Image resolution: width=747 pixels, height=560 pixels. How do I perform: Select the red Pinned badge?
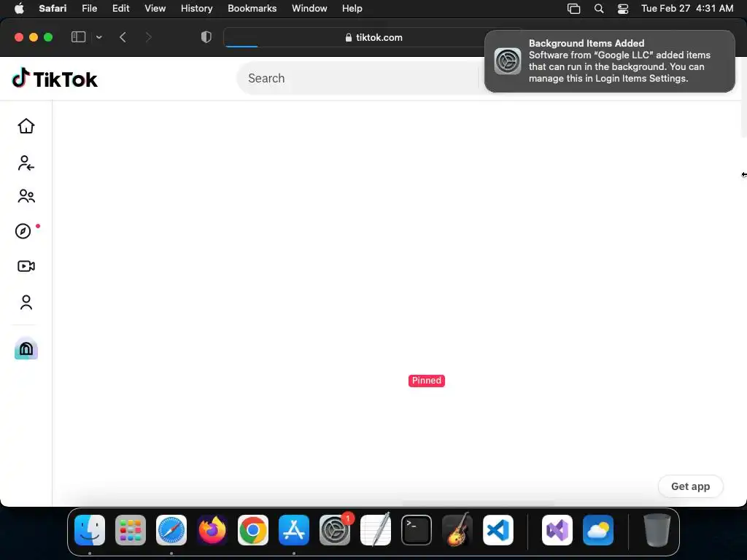(x=426, y=381)
